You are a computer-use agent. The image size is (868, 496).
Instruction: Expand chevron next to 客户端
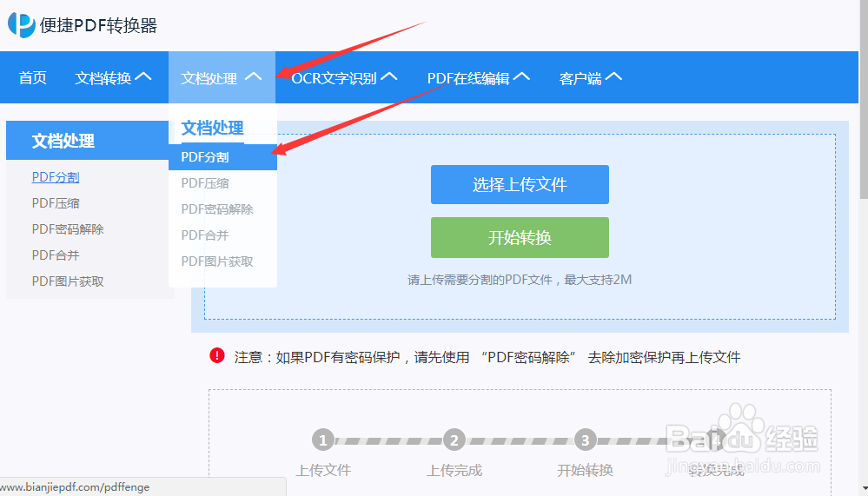pos(613,76)
